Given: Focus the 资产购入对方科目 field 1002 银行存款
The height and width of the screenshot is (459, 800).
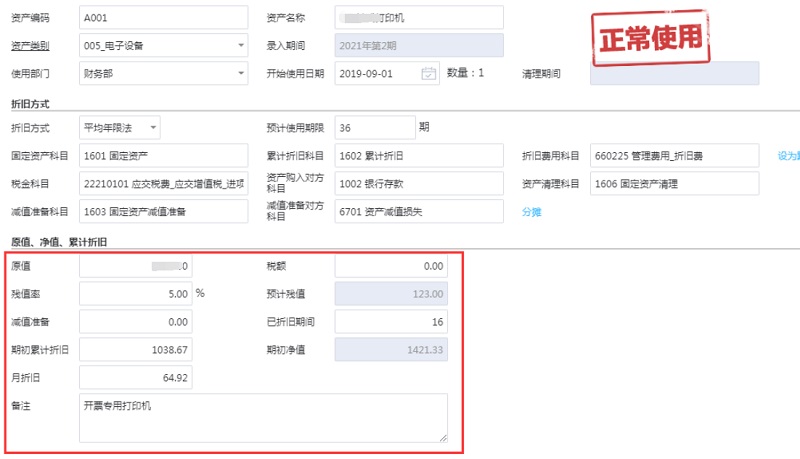Looking at the screenshot, I should 418,184.
